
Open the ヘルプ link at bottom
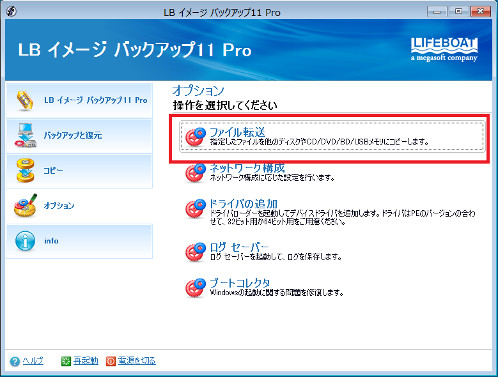point(33,361)
